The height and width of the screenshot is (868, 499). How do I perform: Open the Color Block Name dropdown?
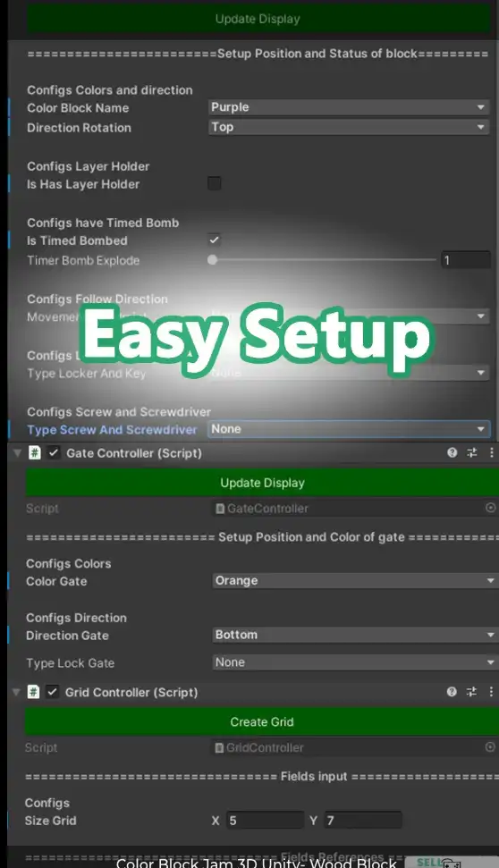(x=349, y=107)
